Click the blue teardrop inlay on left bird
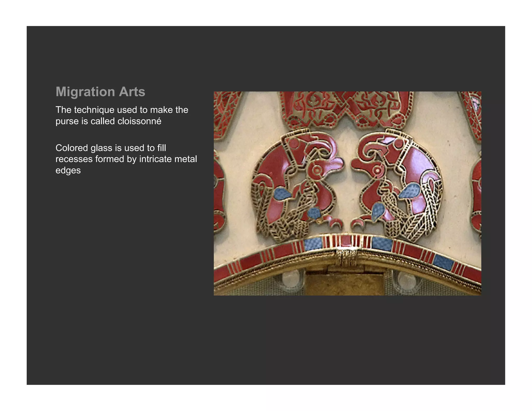The height and width of the screenshot is (411, 532). (282, 194)
